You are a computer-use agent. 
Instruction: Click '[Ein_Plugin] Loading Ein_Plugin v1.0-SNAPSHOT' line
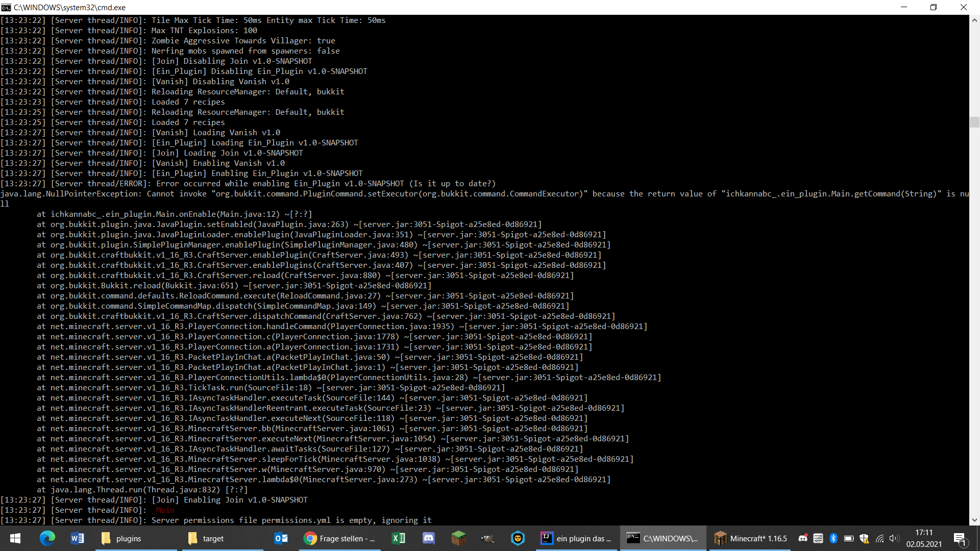pyautogui.click(x=179, y=143)
